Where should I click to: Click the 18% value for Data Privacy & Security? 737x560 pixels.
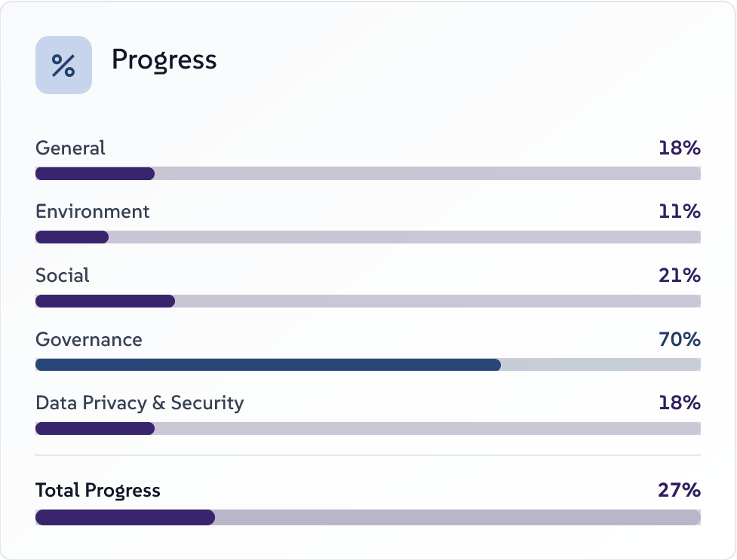pos(680,403)
